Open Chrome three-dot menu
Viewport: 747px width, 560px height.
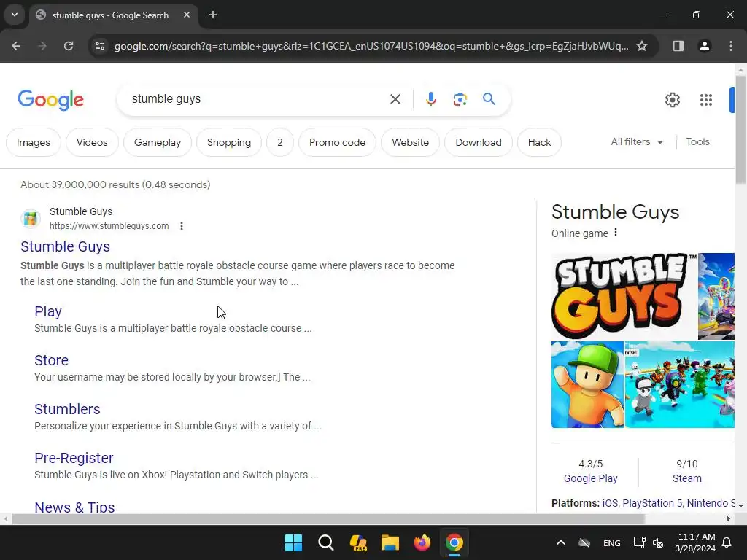(731, 46)
